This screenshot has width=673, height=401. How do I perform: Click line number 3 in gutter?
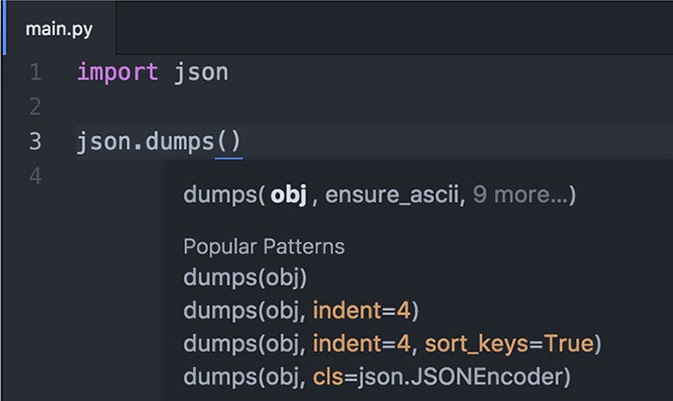(x=36, y=142)
